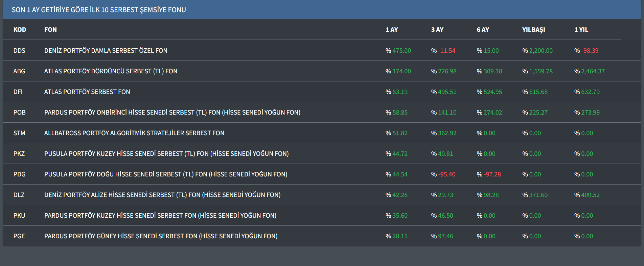Select the YILBAŞI column header
644x266 pixels.
point(533,30)
